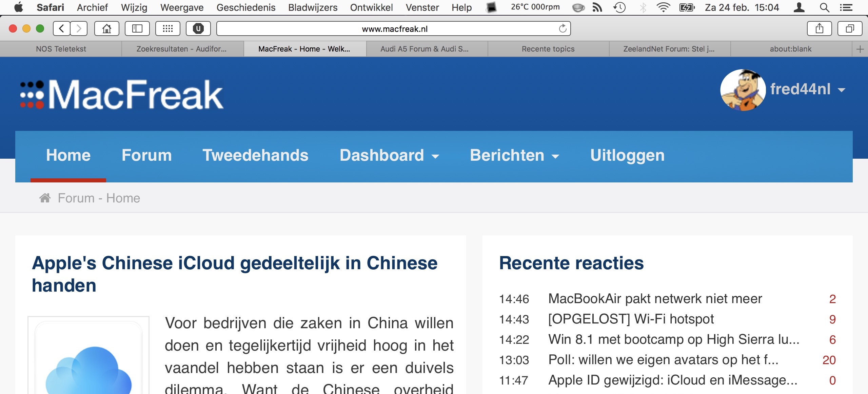Open the Bladwijzers menu
This screenshot has width=868, height=394.
tap(313, 7)
